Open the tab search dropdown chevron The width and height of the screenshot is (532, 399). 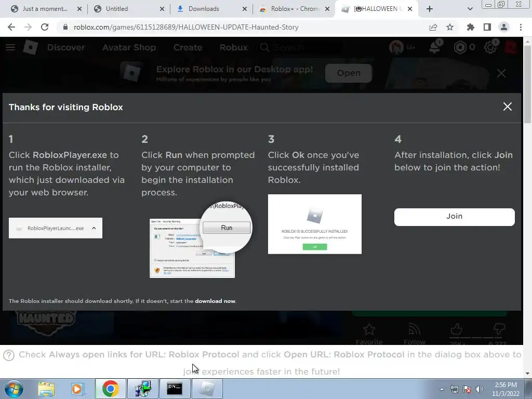(470, 9)
